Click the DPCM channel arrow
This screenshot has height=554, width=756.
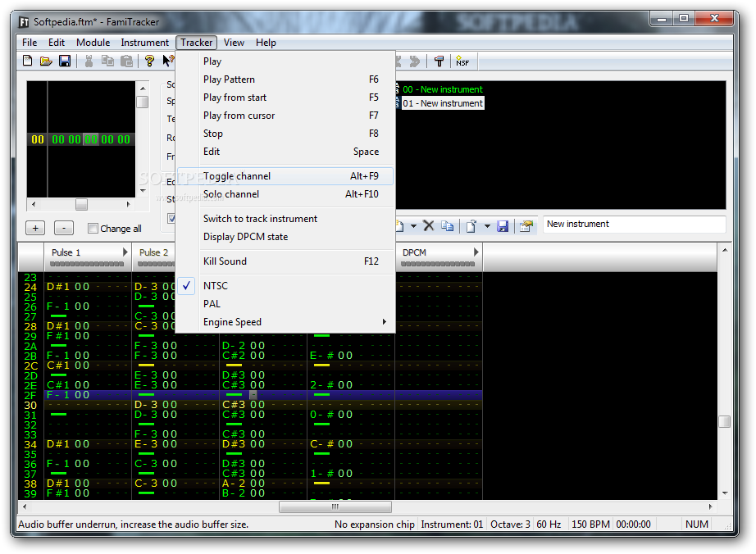pos(476,252)
